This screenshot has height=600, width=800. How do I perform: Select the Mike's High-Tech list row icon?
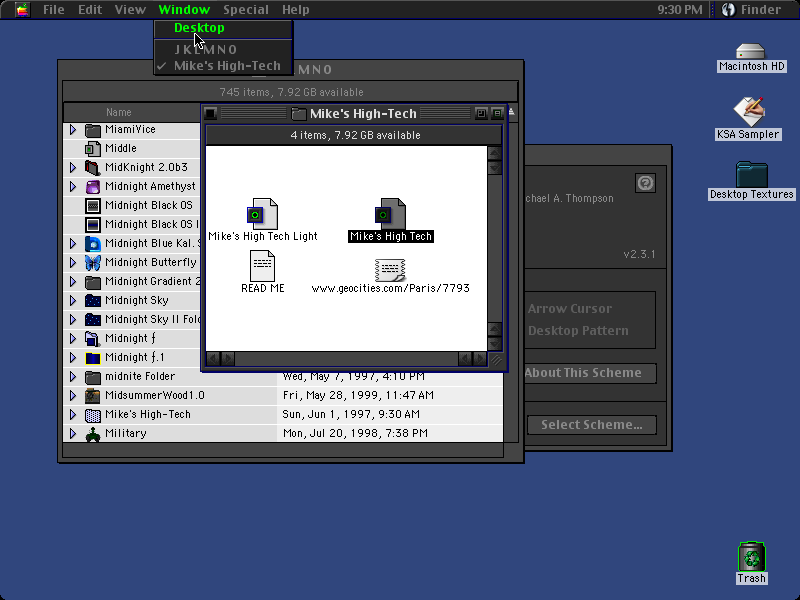pos(92,415)
